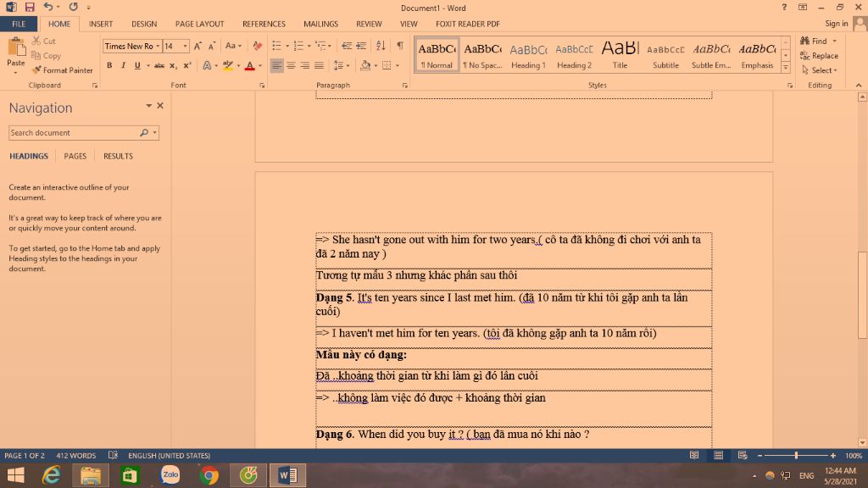Open the REFERENCES tab
The height and width of the screenshot is (488, 868).
[264, 24]
